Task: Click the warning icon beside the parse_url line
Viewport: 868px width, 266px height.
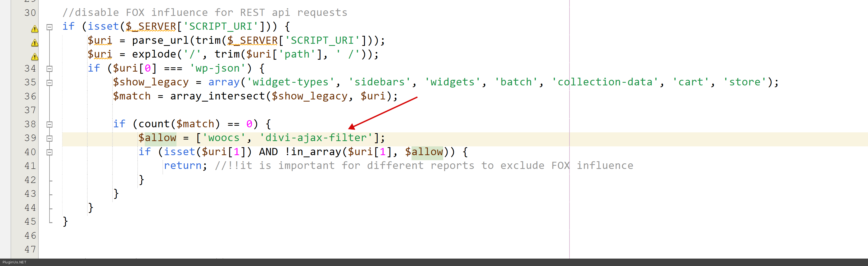Action: tap(34, 42)
